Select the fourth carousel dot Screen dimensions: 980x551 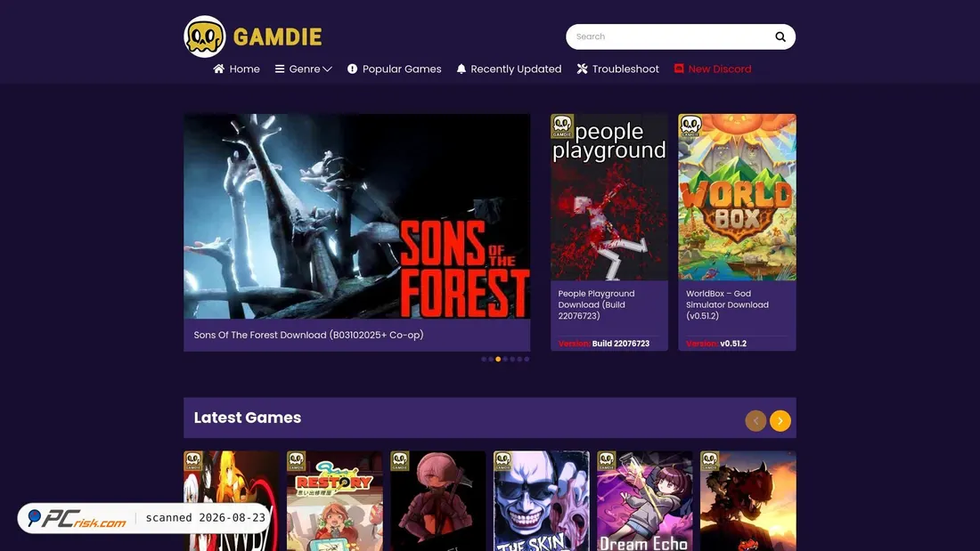click(x=505, y=360)
